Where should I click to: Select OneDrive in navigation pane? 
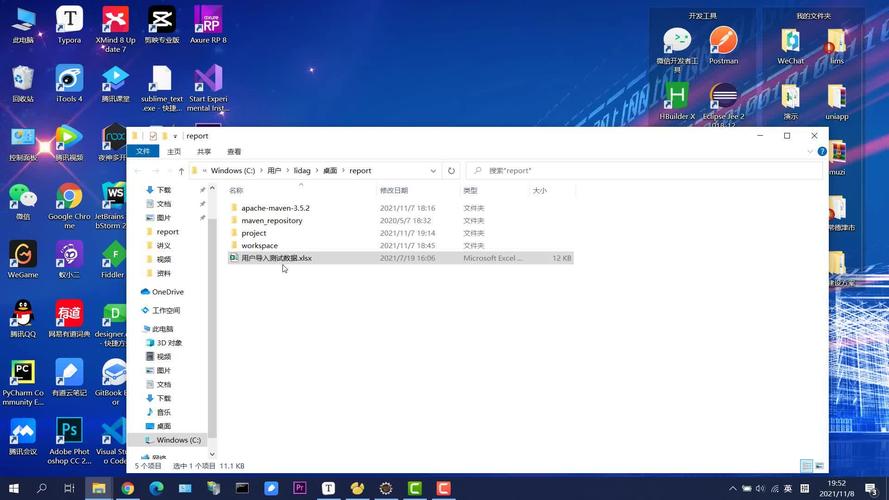pos(167,292)
